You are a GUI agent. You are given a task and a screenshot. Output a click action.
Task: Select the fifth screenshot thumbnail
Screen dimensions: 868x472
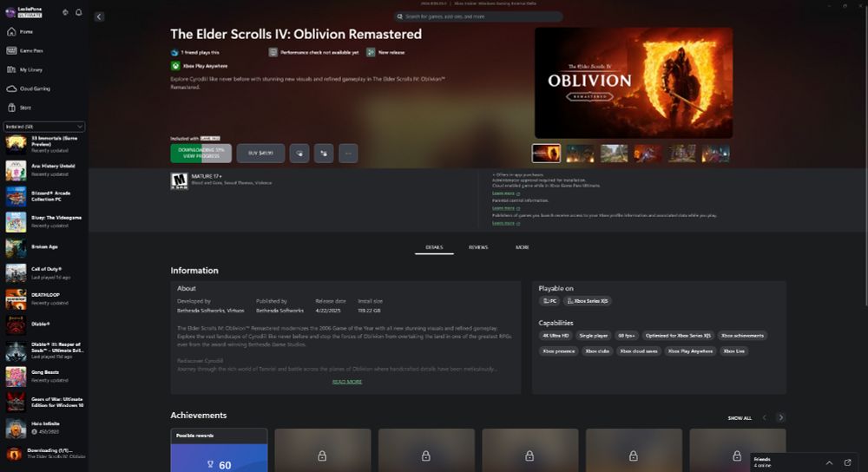(x=682, y=154)
